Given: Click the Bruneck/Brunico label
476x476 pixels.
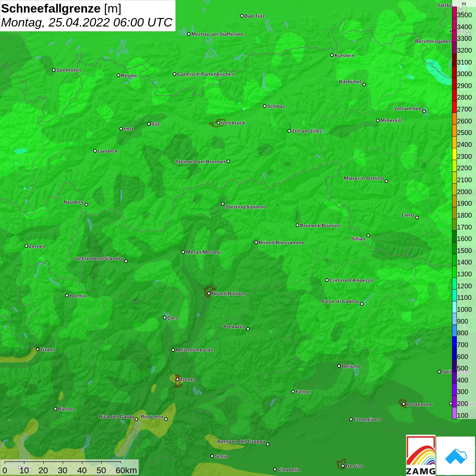Looking at the screenshot, I should pos(320,225).
